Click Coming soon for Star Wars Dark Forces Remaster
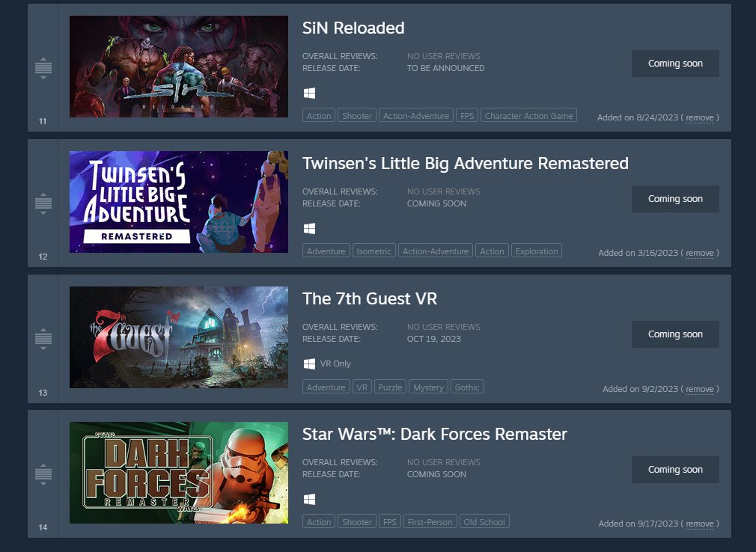This screenshot has height=552, width=756. 675,470
